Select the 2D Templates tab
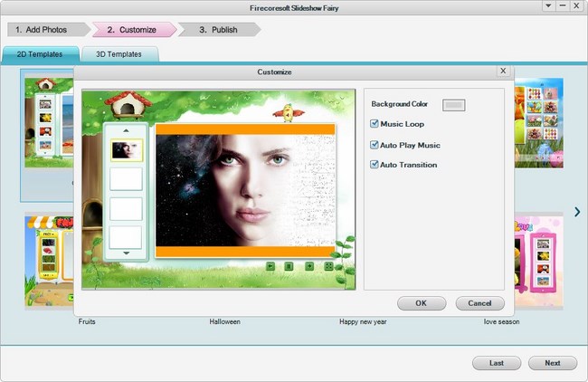Viewport: 588px width, 382px height. point(39,54)
